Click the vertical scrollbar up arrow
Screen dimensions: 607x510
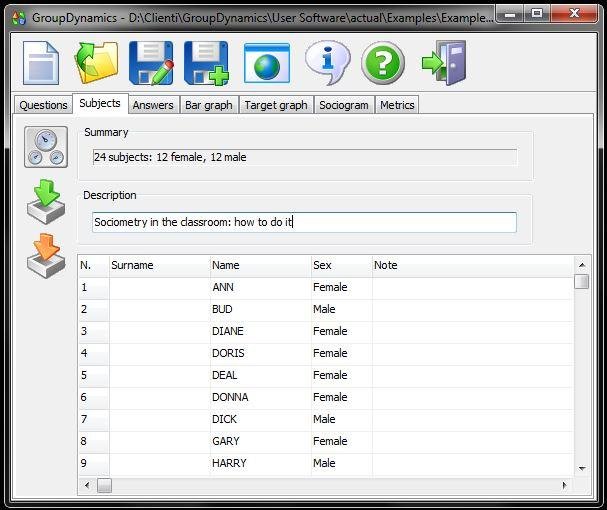coord(582,265)
